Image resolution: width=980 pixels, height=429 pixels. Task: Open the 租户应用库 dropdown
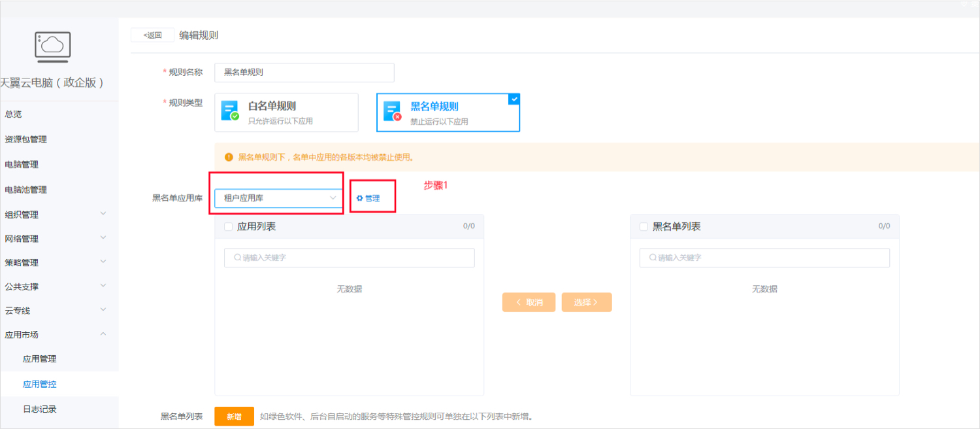277,196
